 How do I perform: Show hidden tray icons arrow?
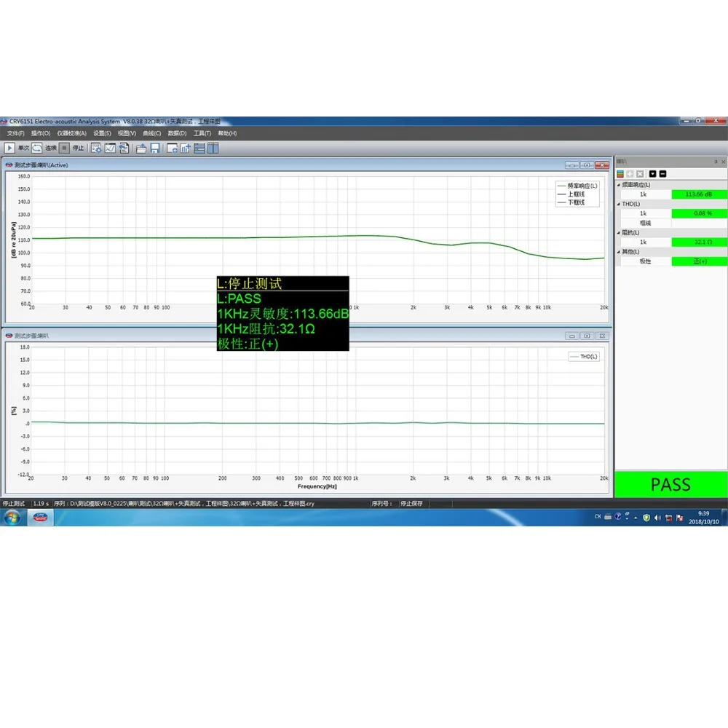636,518
